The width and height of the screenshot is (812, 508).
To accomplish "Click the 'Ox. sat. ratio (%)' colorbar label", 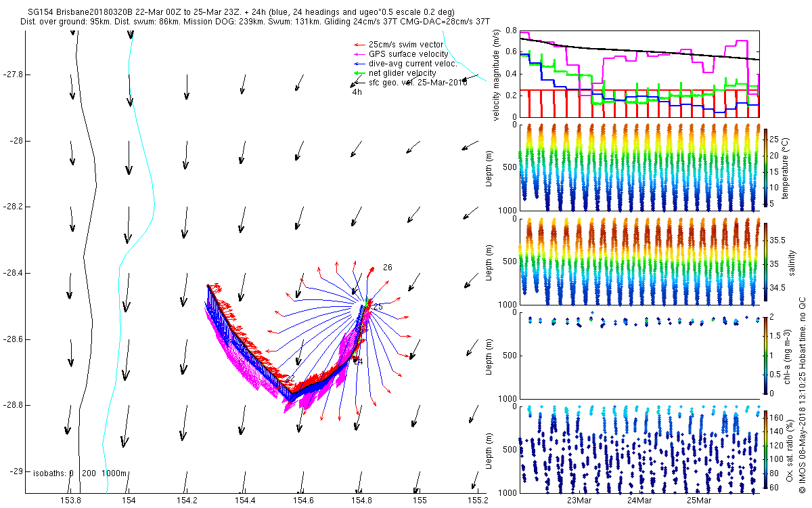I will pyautogui.click(x=790, y=449).
